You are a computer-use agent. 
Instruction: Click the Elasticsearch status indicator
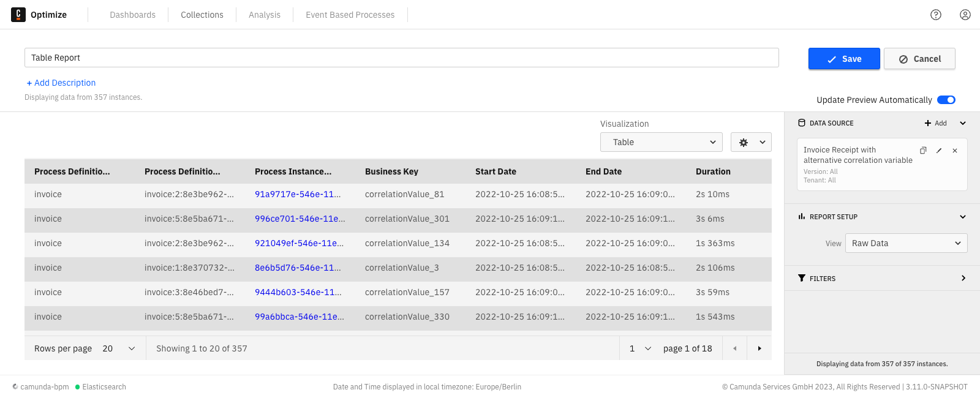coord(101,387)
